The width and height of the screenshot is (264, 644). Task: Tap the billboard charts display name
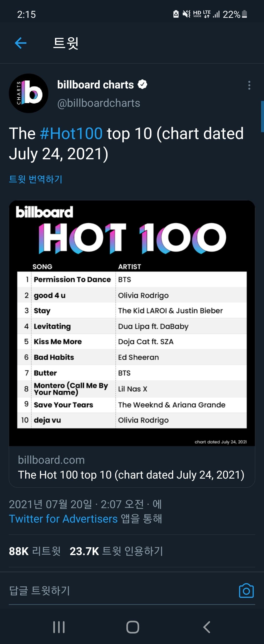pos(95,85)
